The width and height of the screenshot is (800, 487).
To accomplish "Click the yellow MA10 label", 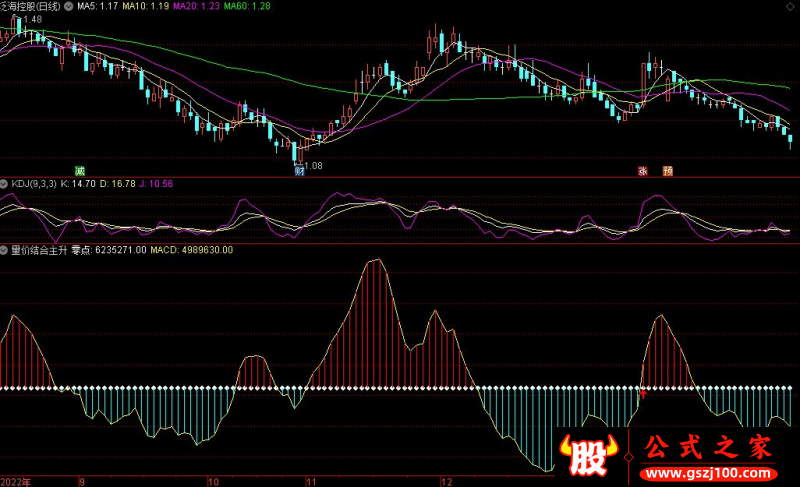I will click(x=145, y=6).
